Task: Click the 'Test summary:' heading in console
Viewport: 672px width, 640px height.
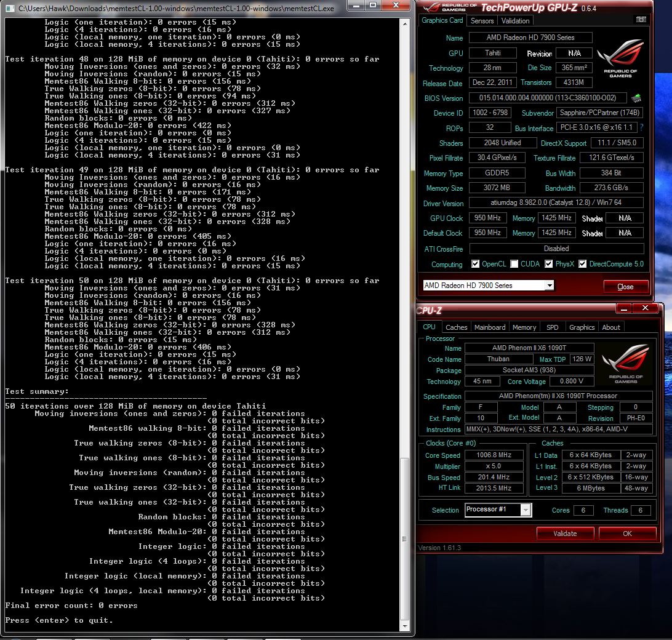Action: (x=37, y=391)
